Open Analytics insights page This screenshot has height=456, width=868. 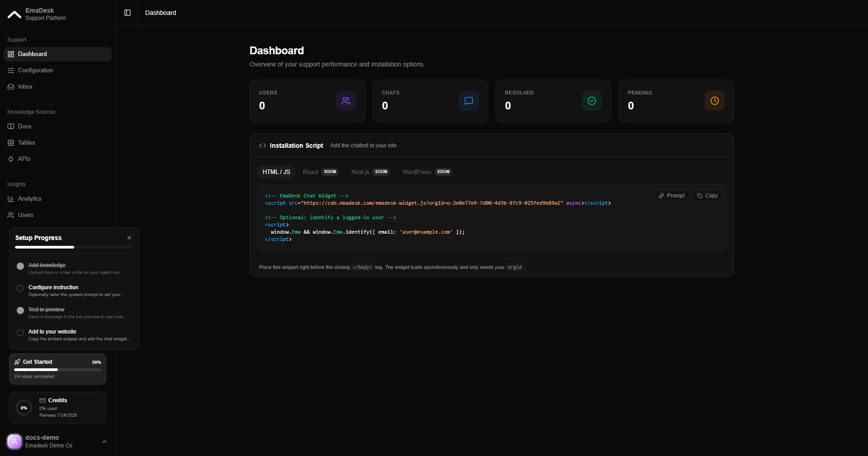[x=57, y=199]
